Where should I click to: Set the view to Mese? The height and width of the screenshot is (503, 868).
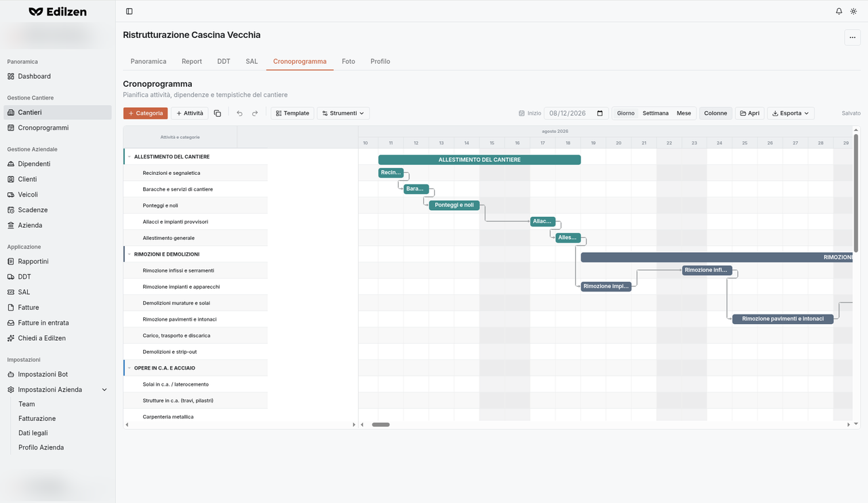pos(684,113)
